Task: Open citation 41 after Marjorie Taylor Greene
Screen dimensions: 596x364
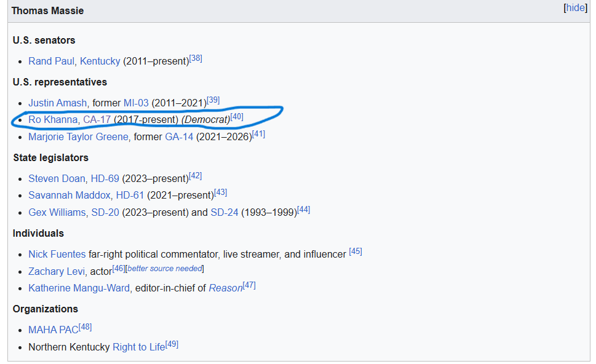Action: 258,134
